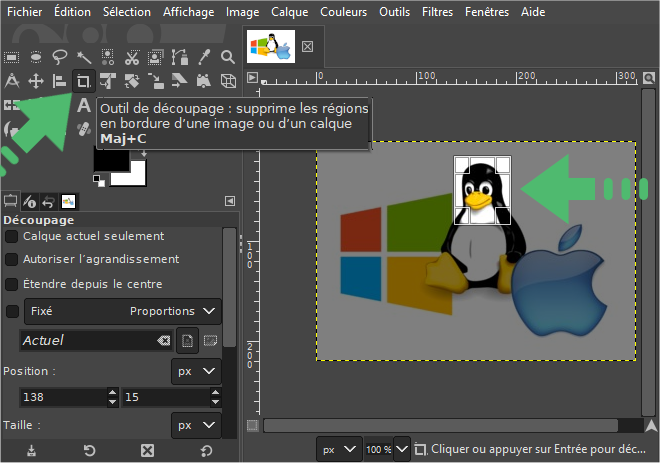The width and height of the screenshot is (660, 463).
Task: Select the Heal bandage tool
Action: point(84,129)
